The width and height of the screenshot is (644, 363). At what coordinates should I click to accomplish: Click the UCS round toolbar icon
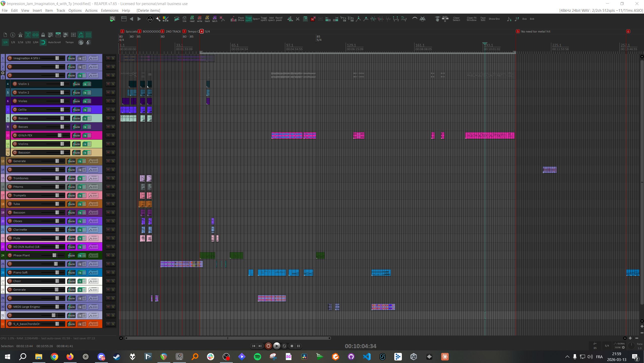pos(150,19)
